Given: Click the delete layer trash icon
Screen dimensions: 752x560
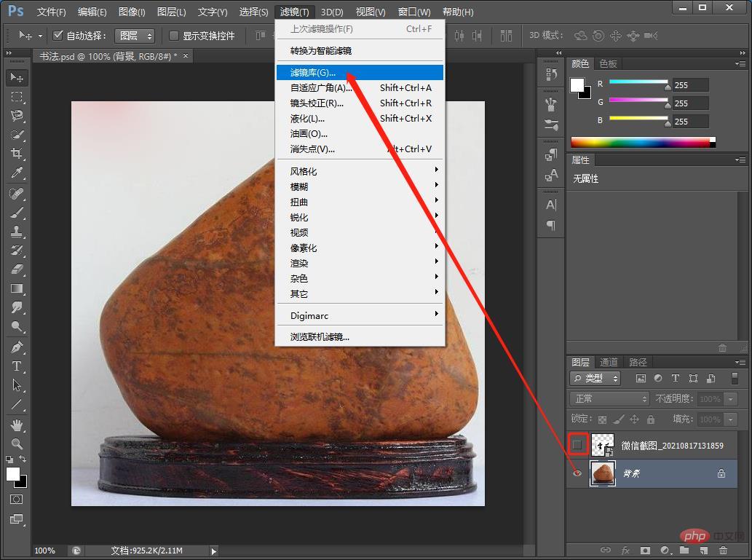Looking at the screenshot, I should tap(723, 550).
